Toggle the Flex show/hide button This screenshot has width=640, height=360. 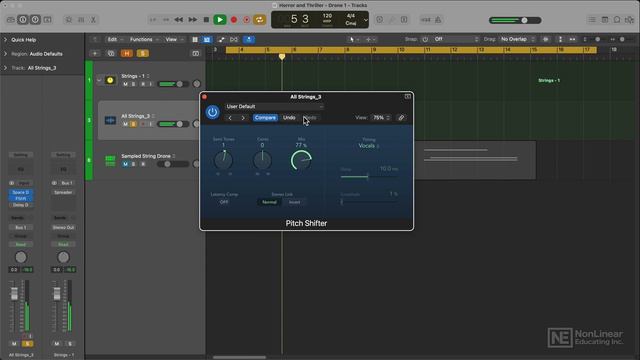234,40
